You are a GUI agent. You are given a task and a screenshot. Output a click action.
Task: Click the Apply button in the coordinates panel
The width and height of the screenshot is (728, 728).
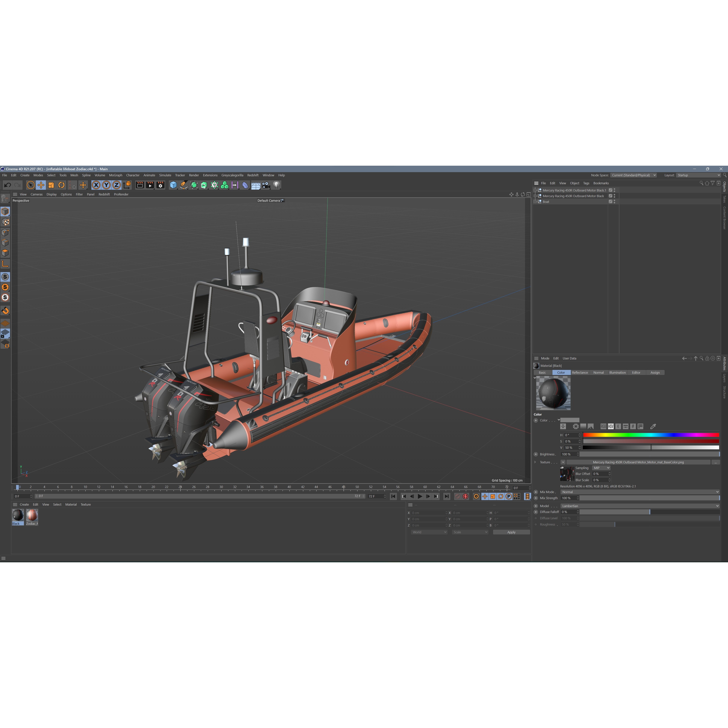click(x=511, y=532)
